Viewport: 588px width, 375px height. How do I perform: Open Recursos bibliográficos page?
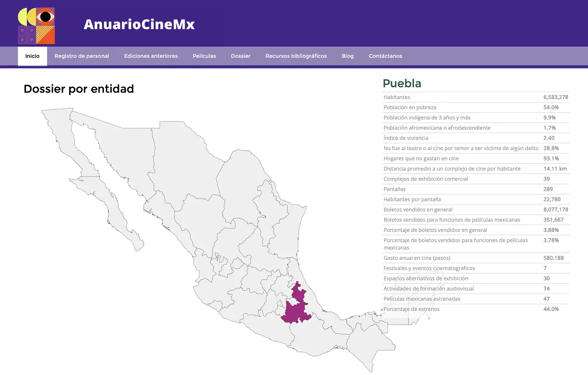pos(296,56)
